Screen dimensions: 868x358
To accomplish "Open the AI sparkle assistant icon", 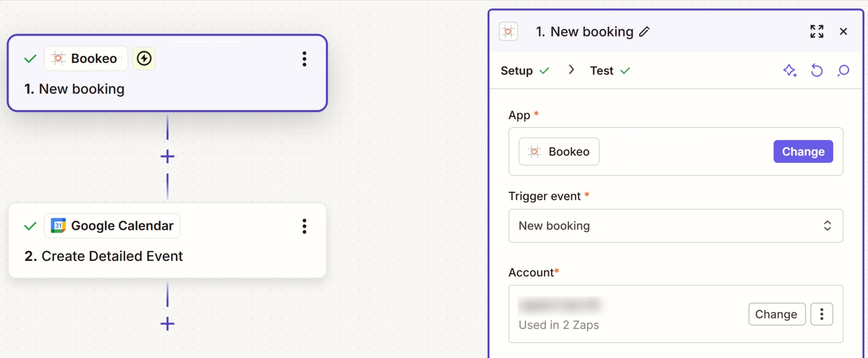I will click(790, 71).
